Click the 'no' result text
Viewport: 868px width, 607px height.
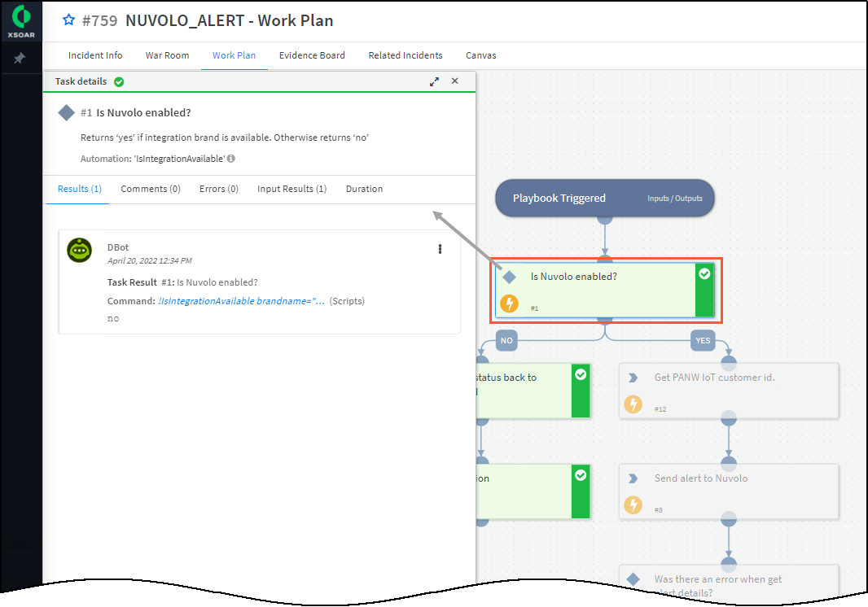[113, 319]
